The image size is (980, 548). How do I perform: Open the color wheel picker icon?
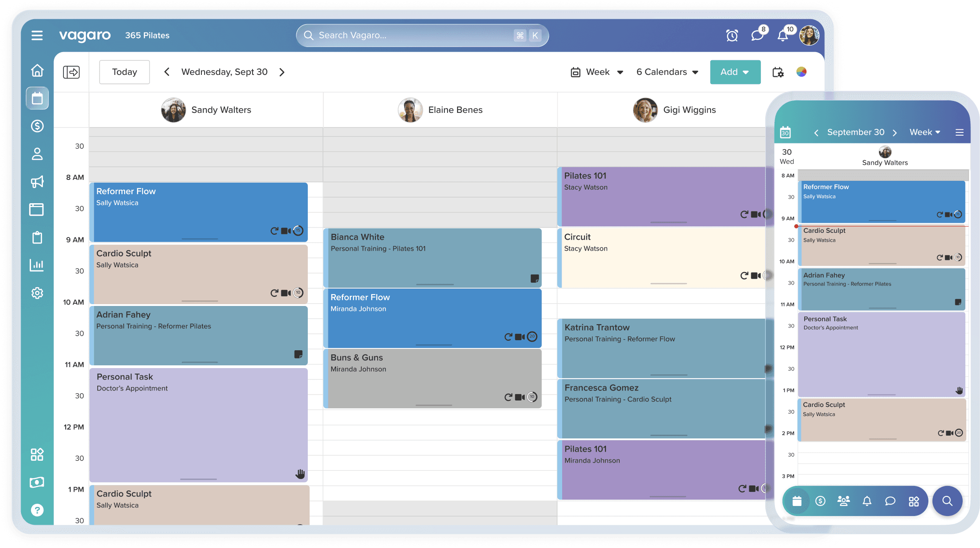[x=801, y=72]
